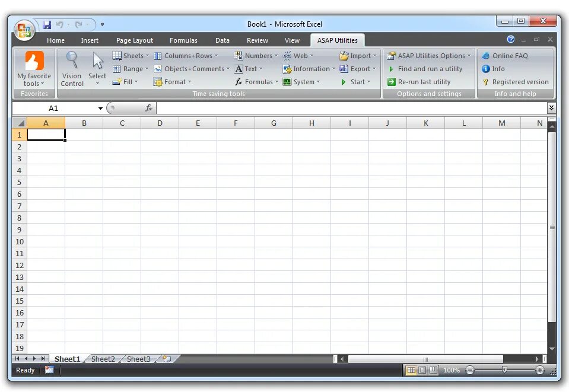The width and height of the screenshot is (569, 392).
Task: Open the Fill utilities menu
Action: 126,82
